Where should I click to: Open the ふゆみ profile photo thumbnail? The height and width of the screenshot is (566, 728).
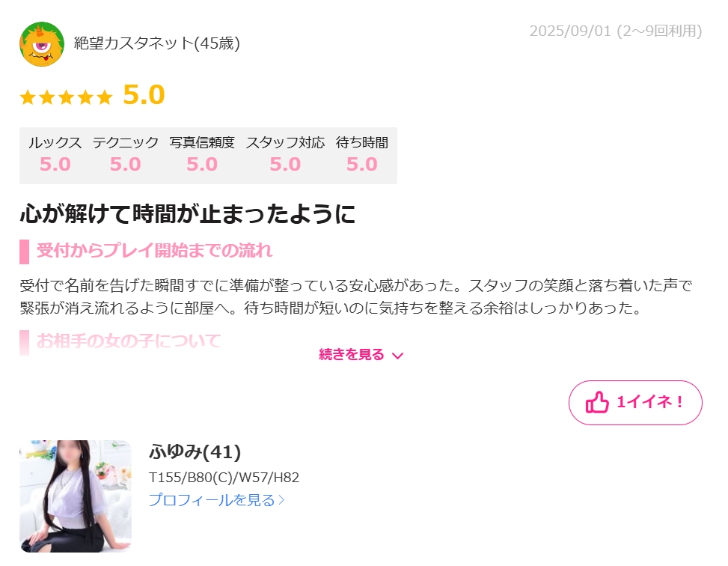(x=76, y=496)
